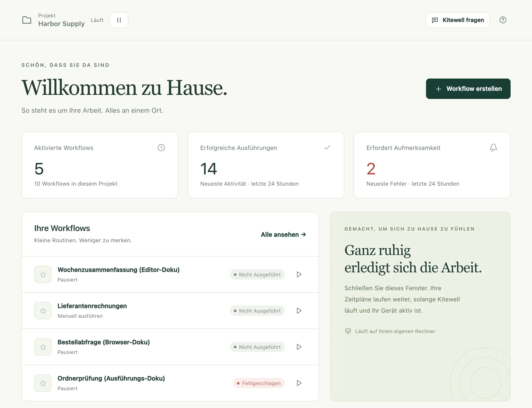The height and width of the screenshot is (408, 532).
Task: Click the clock icon in Aktivierte Workflows
Action: (161, 148)
